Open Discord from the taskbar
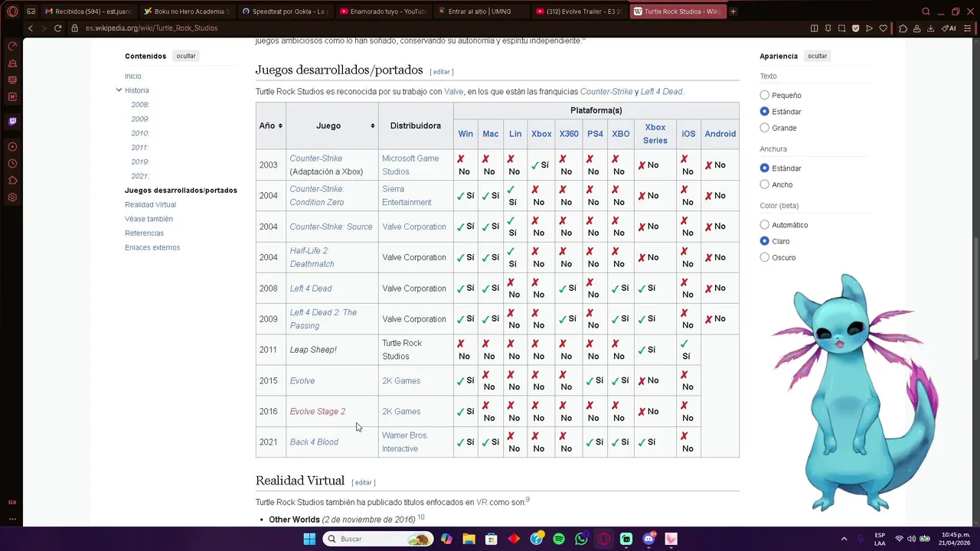Screen dimensions: 980x551 [x=649, y=539]
